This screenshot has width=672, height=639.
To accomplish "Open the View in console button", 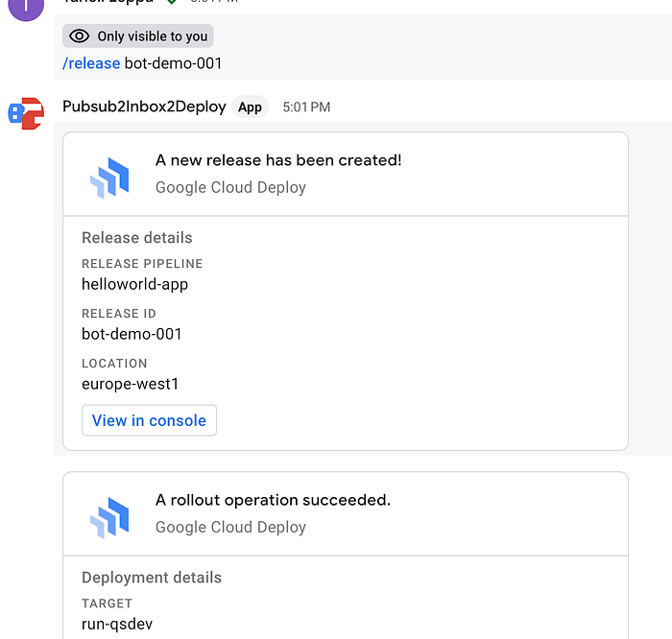I will (149, 420).
